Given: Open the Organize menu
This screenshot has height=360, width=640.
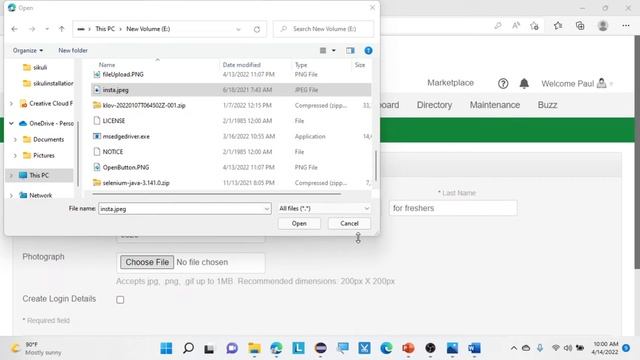Looking at the screenshot, I should pyautogui.click(x=28, y=50).
